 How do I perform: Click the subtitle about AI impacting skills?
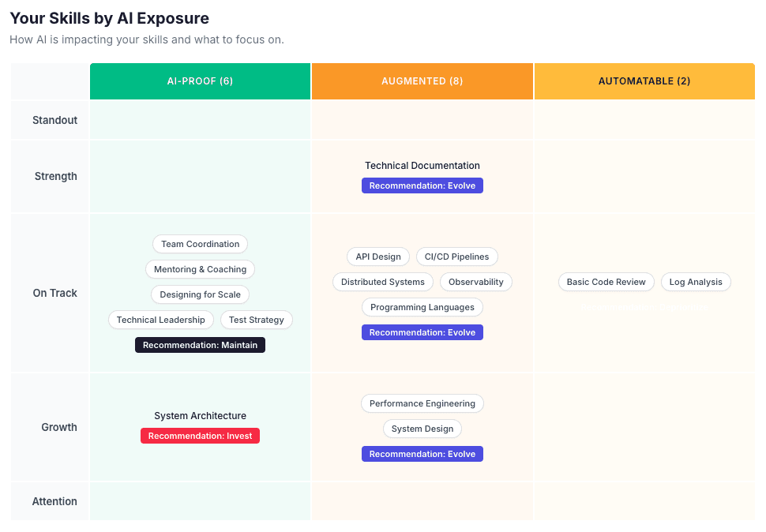tap(147, 39)
